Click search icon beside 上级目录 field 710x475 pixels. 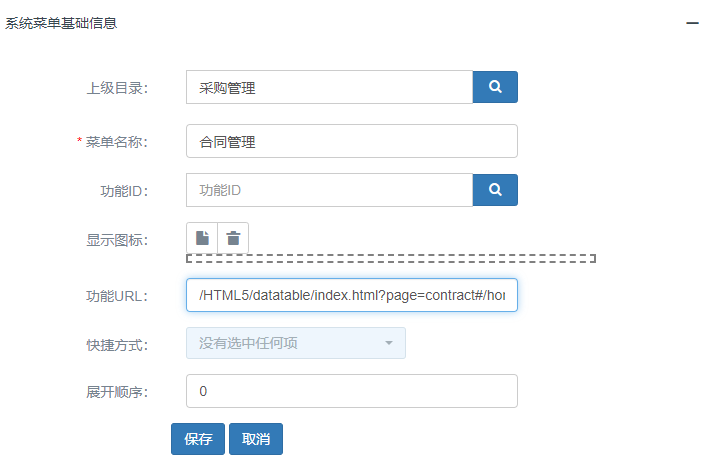[x=495, y=87]
